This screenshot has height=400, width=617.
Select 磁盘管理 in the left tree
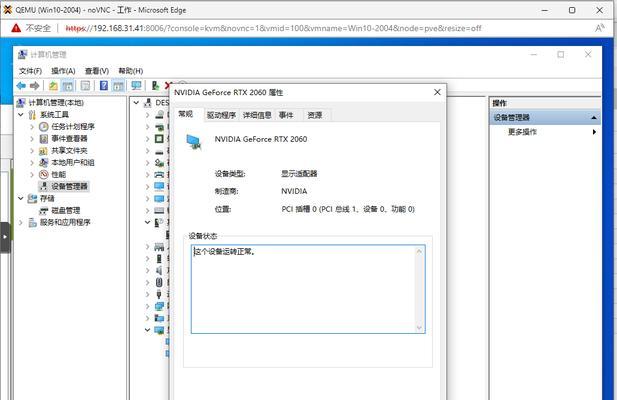66,210
